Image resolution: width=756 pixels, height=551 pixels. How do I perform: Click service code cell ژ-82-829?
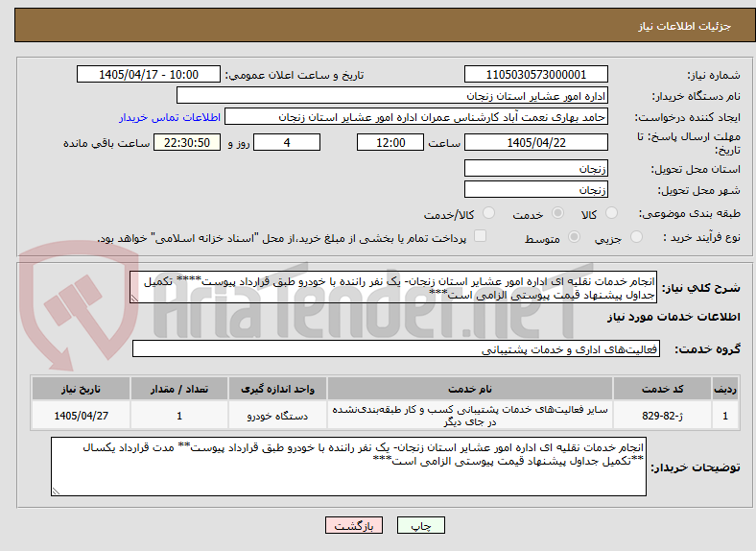(662, 416)
